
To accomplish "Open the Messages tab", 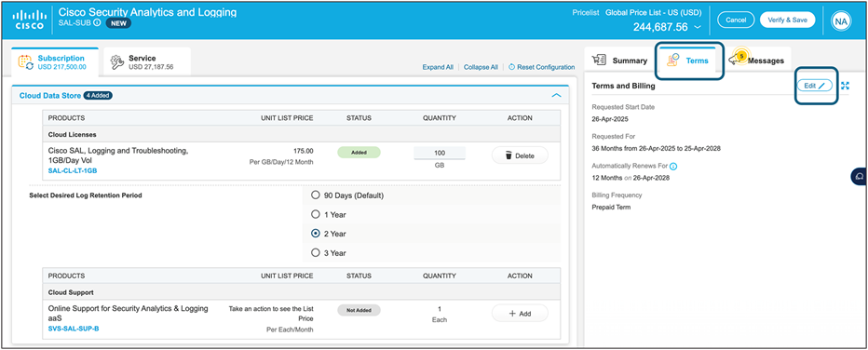I will click(757, 61).
